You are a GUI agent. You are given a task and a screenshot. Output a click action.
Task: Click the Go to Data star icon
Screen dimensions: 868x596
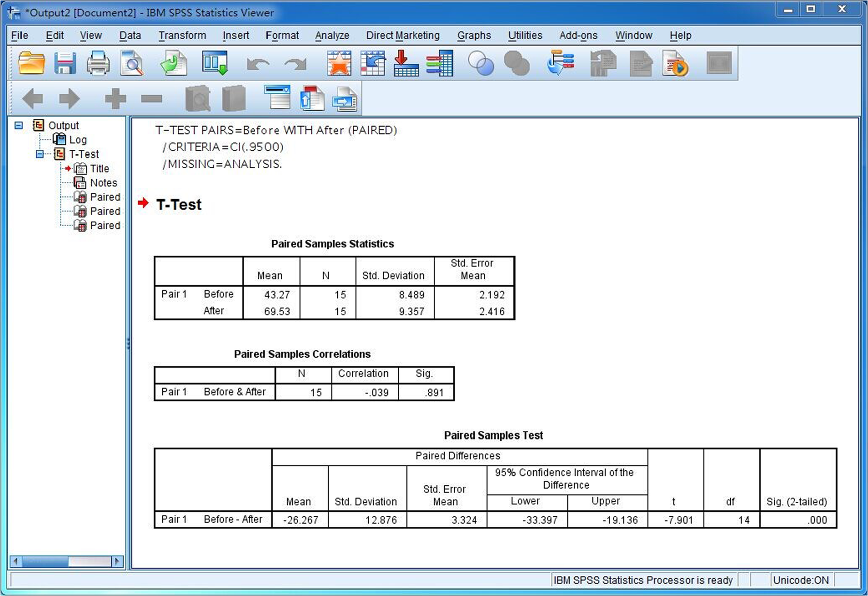(x=339, y=63)
